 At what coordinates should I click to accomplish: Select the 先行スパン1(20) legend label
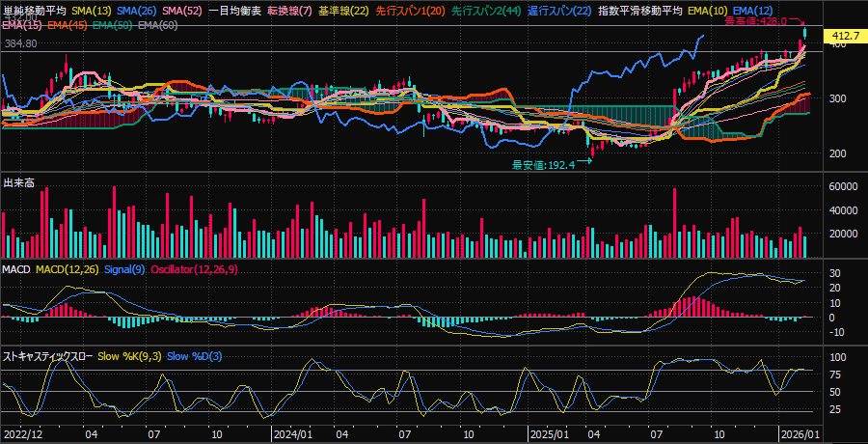click(410, 9)
